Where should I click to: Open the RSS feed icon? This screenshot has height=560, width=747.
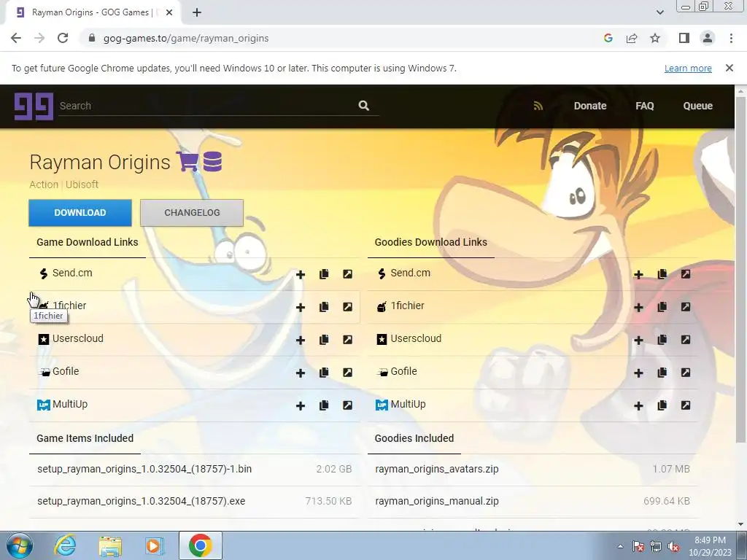pos(538,106)
